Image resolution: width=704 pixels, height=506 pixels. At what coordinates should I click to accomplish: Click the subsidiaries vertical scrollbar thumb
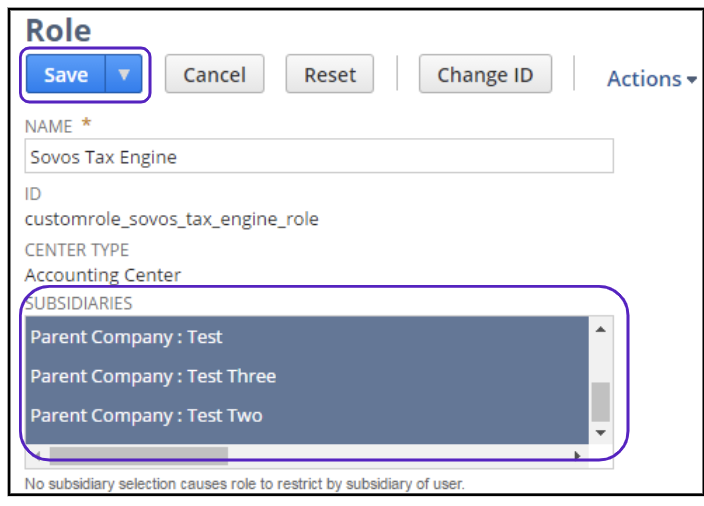coord(600,402)
